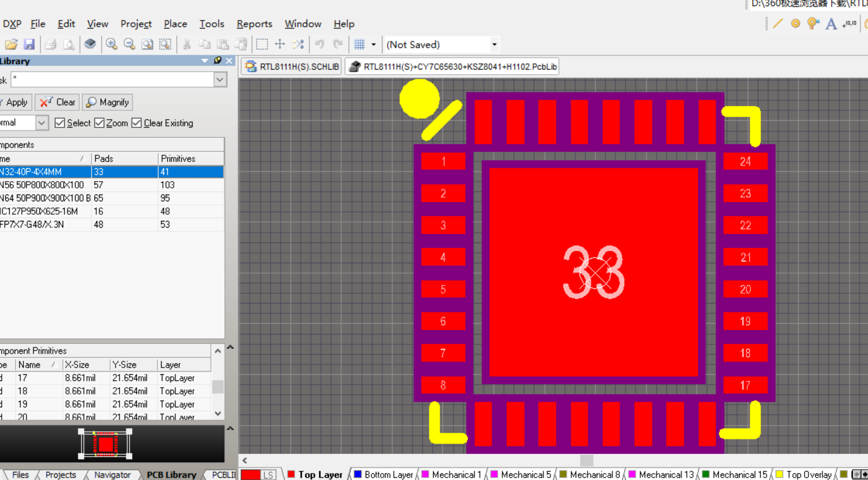Open the DXP menu
Screen dimensions: 868x480
pos(12,24)
